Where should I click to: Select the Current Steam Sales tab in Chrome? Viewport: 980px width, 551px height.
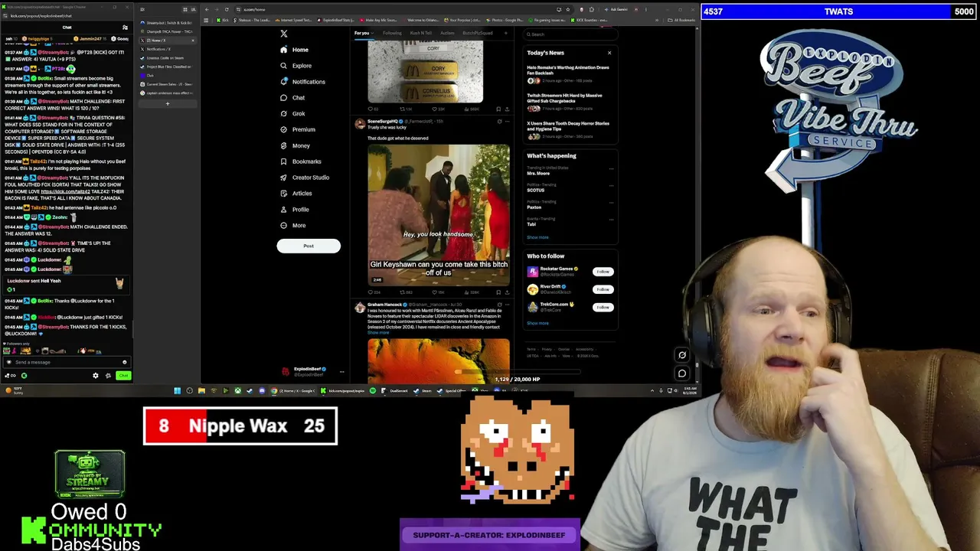click(167, 84)
